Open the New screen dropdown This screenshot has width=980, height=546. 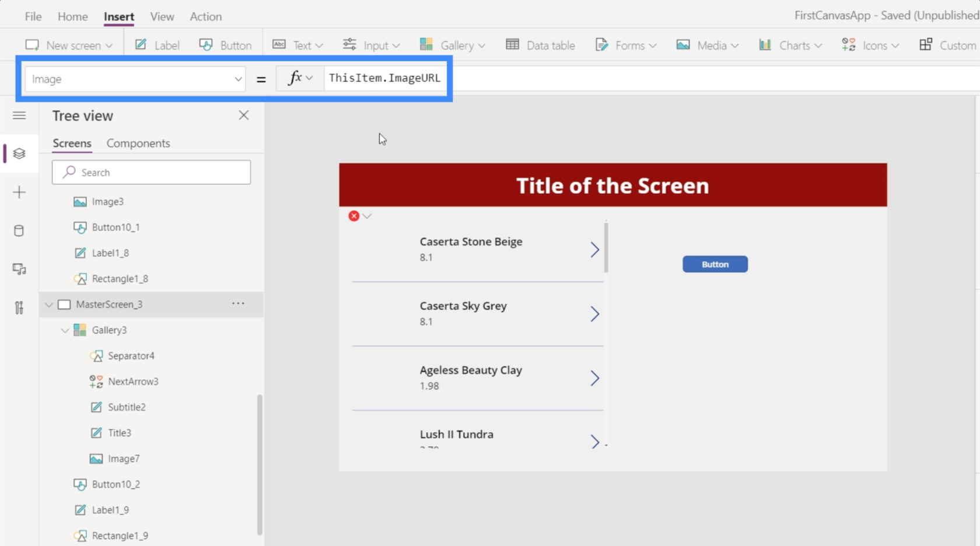[69, 45]
